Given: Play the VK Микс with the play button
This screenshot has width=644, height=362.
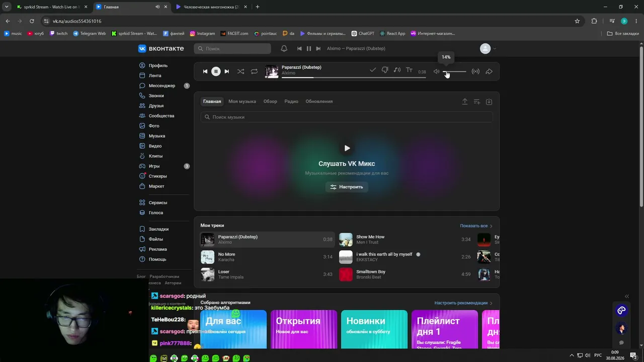Looking at the screenshot, I should (347, 148).
